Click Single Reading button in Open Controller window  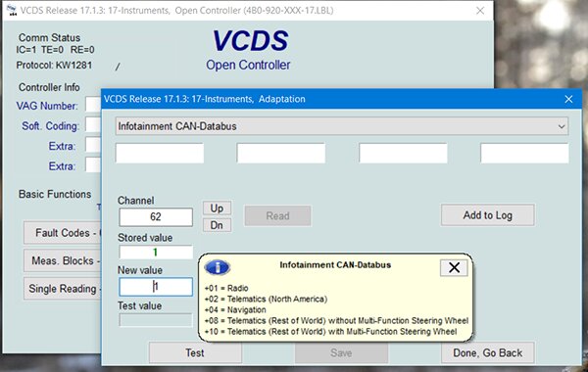click(63, 289)
